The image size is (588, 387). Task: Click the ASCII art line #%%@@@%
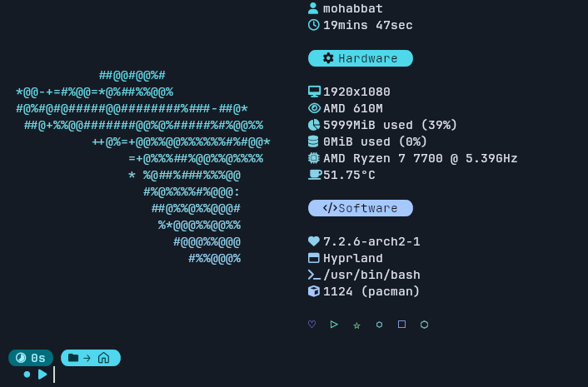(215, 259)
